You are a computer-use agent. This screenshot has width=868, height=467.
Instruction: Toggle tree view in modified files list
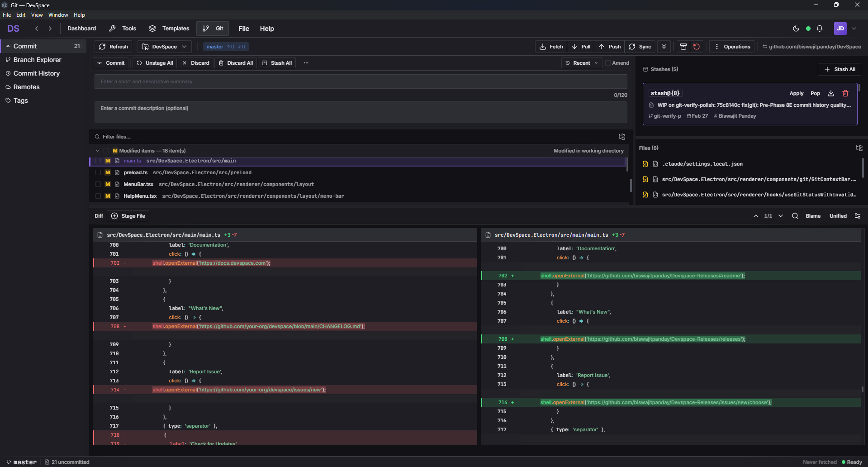pos(622,137)
